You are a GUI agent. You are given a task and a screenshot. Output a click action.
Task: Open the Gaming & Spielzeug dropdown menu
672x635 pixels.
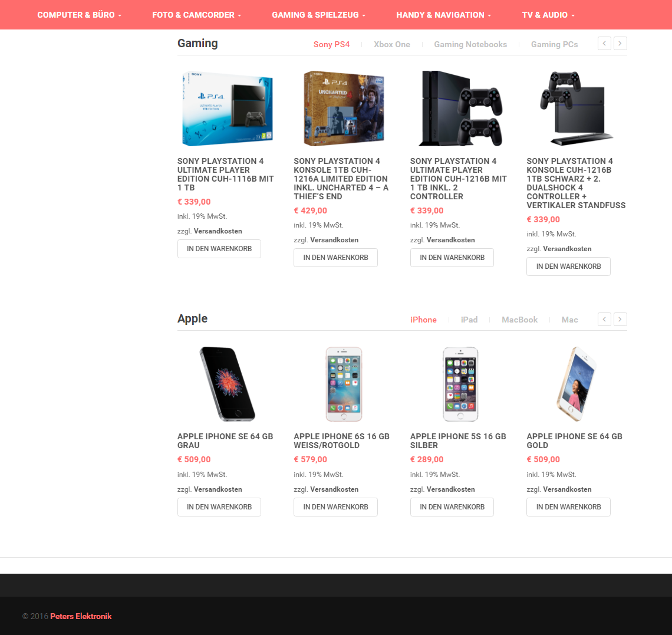tap(319, 15)
